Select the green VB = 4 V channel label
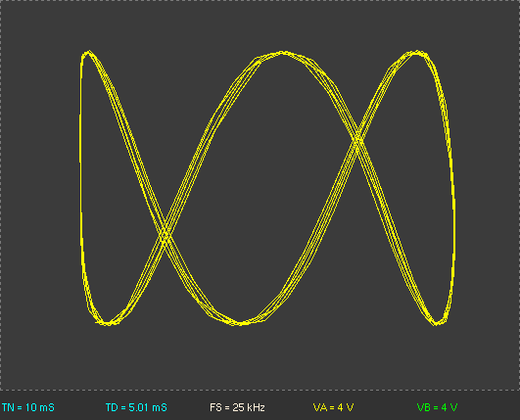Viewport: 520px width, 420px height. click(437, 407)
